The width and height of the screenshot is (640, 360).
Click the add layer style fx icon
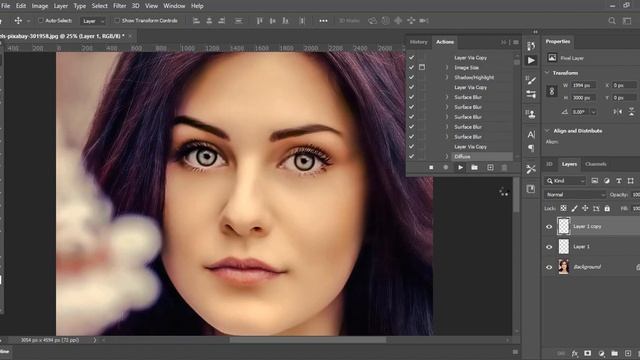[x=575, y=353]
